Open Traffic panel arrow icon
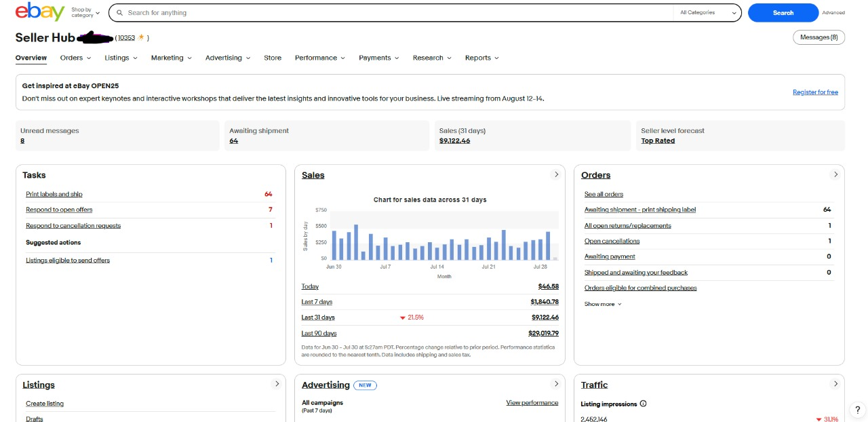 [835, 384]
